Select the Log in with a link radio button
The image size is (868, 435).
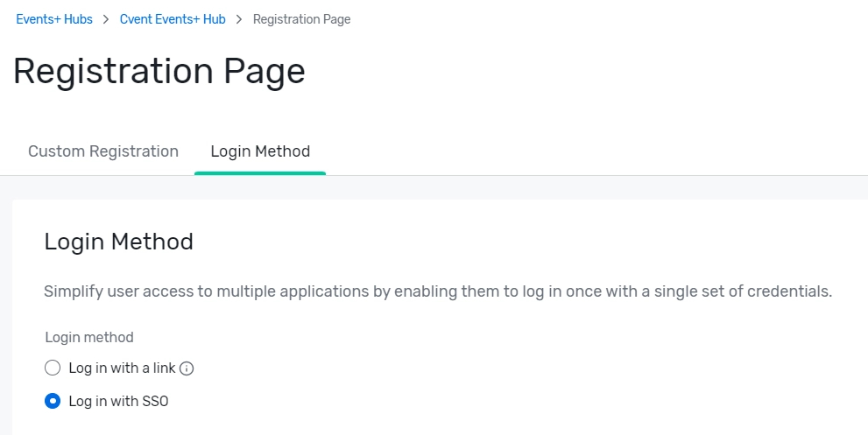(x=53, y=368)
